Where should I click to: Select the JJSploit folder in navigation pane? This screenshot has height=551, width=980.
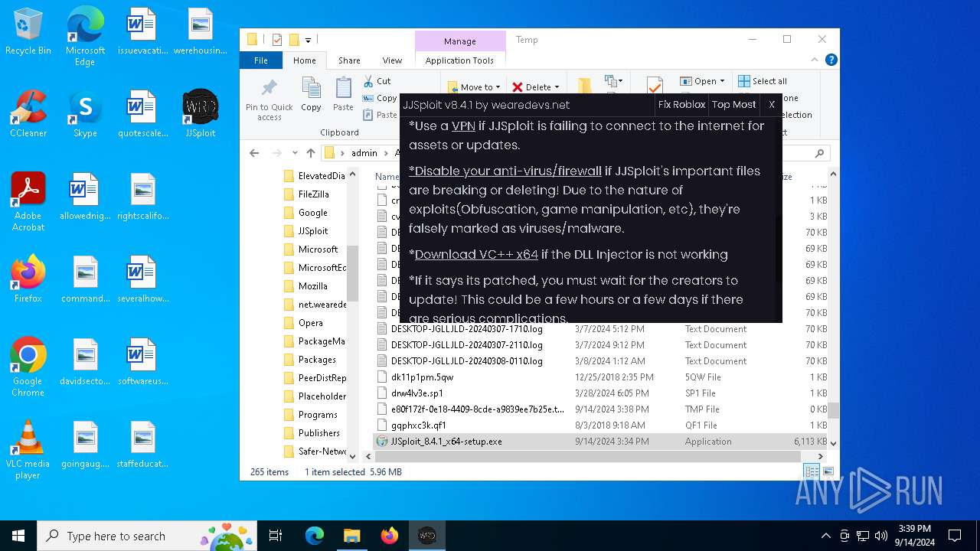pyautogui.click(x=312, y=231)
